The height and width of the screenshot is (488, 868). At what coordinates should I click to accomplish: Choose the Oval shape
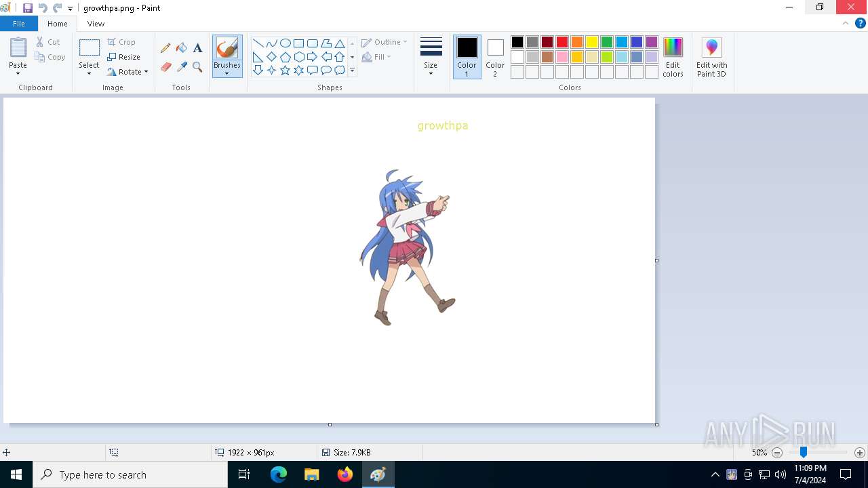tap(285, 43)
